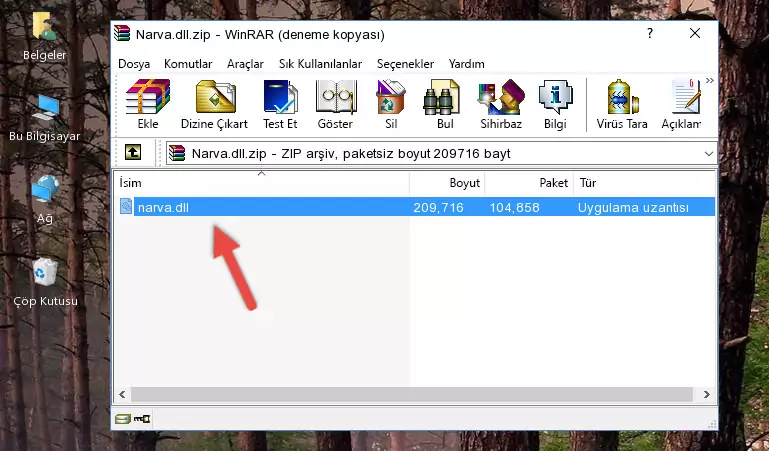The height and width of the screenshot is (451, 769).
Task: Open the Sık Kullanılanlar menu
Action: (320, 64)
